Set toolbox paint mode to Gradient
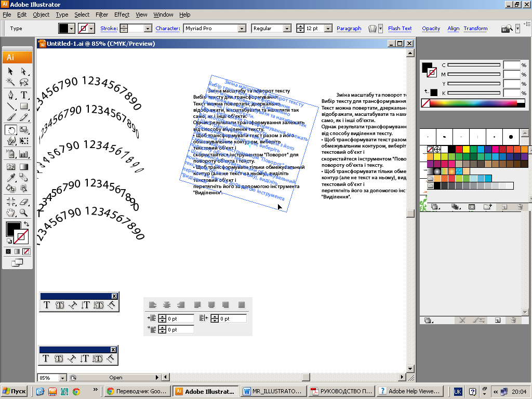Image resolution: width=532 pixels, height=399 pixels. pos(17,251)
